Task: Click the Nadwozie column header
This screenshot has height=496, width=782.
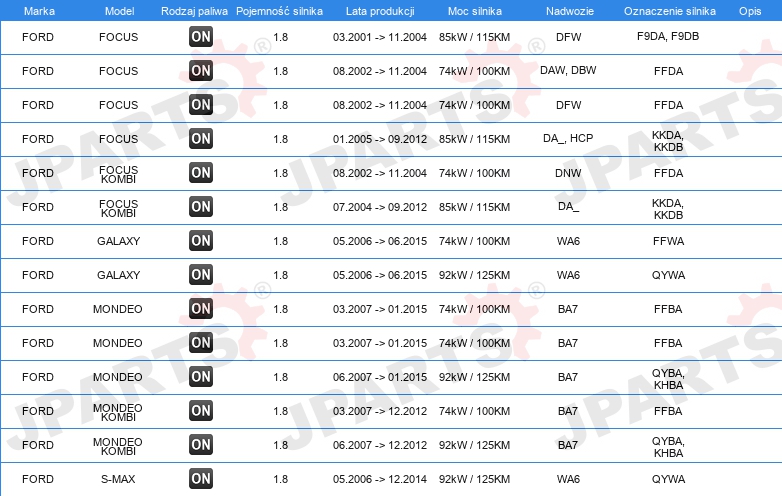Action: pos(570,11)
